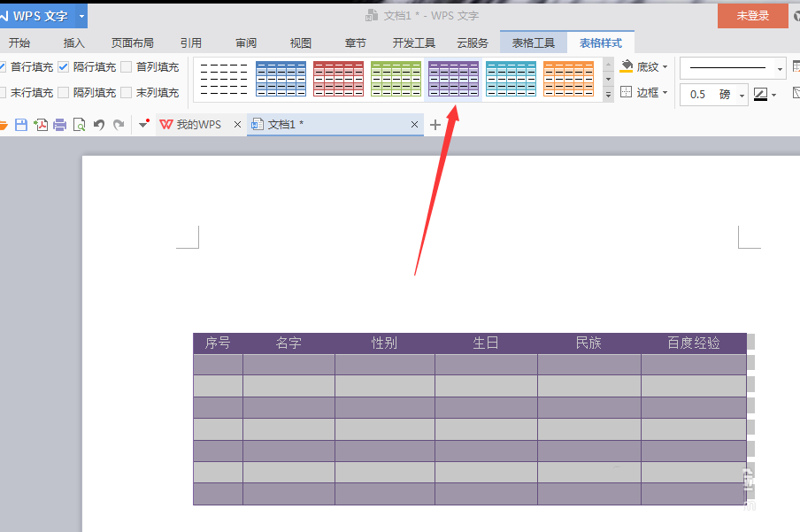Click the Redo arrow icon
The image size is (800, 532).
click(119, 125)
